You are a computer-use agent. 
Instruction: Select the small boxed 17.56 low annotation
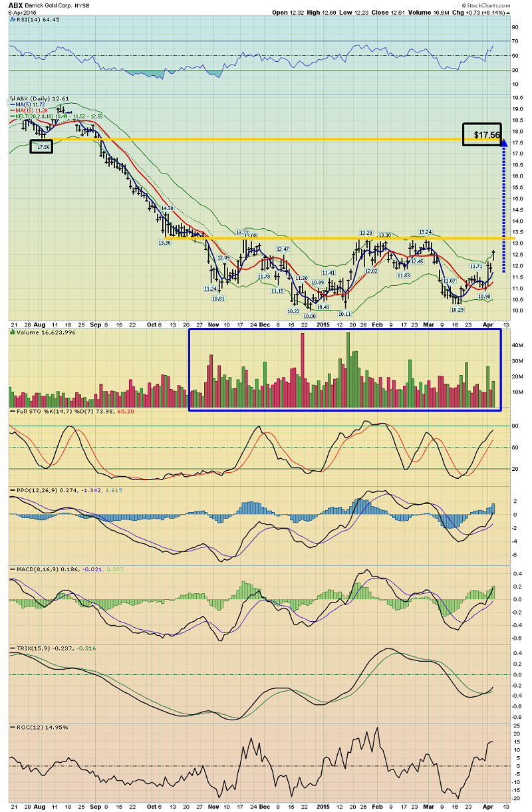41,146
